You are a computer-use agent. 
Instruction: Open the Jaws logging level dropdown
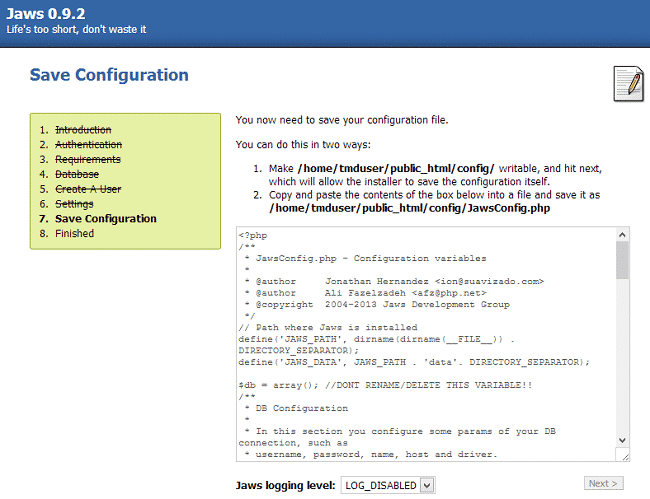point(388,485)
